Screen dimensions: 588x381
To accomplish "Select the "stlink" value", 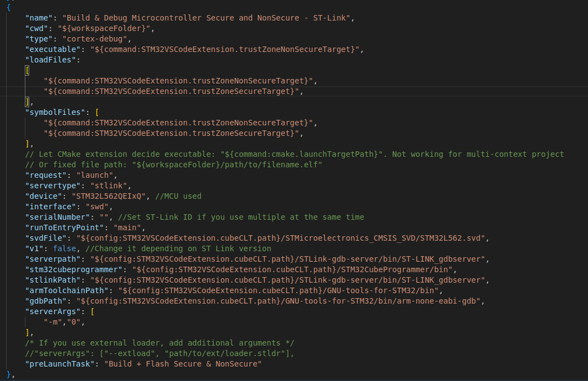I will [109, 186].
